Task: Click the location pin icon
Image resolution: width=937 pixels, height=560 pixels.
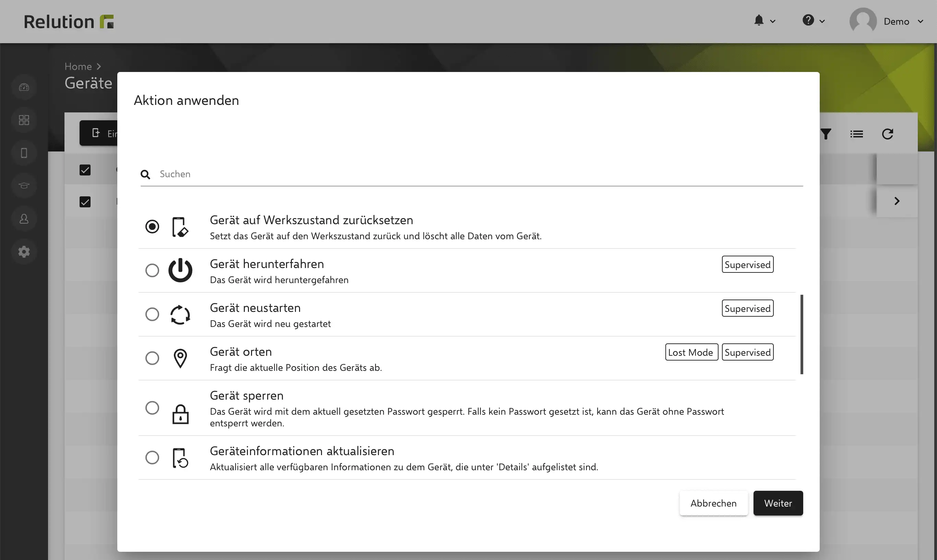Action: [x=180, y=358]
